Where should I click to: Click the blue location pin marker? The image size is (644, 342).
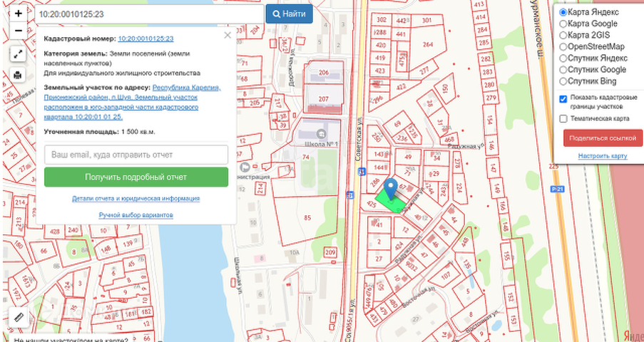pos(391,189)
